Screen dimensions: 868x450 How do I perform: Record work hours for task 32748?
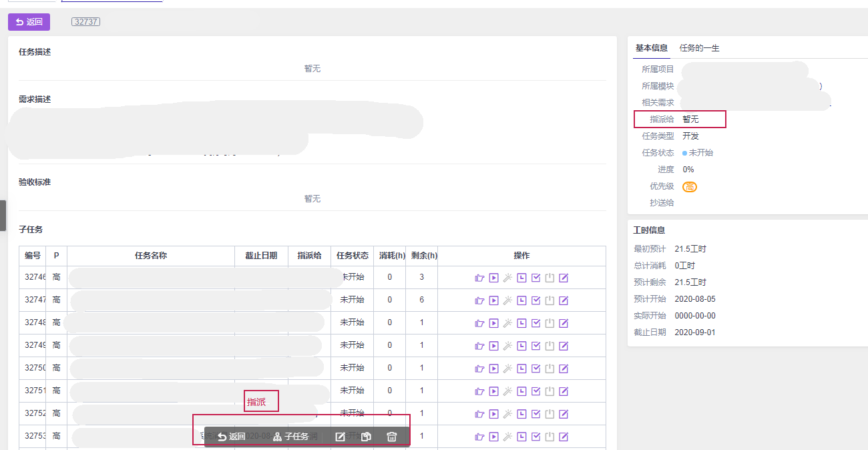point(521,323)
